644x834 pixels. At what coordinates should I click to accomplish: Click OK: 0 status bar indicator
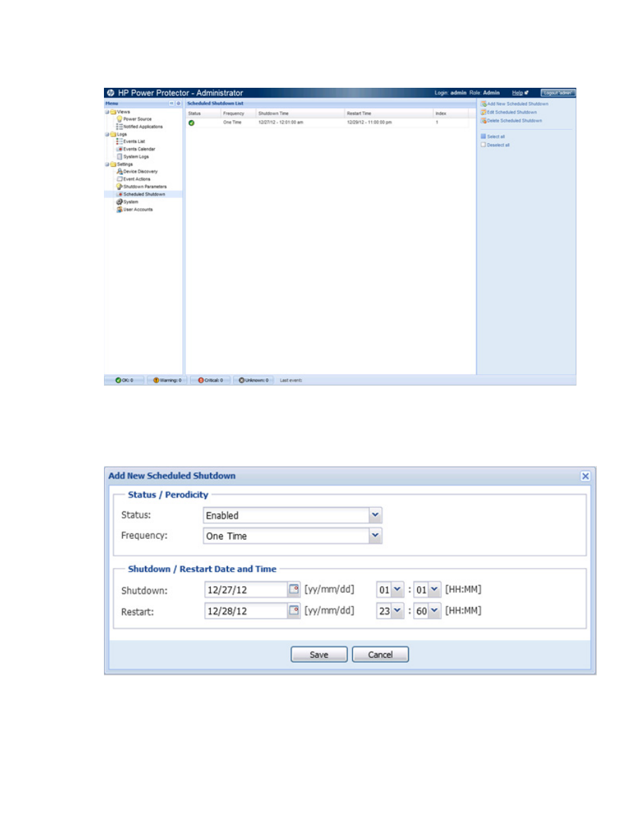tap(124, 380)
